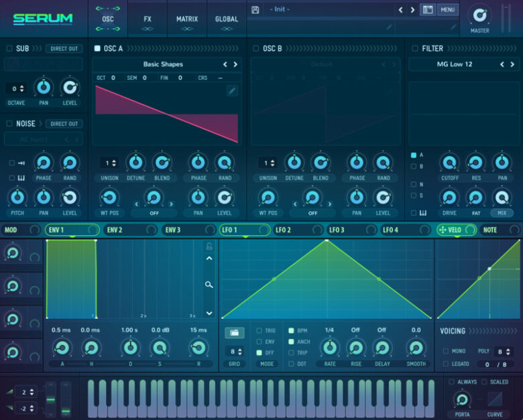This screenshot has height=420, width=523.
Task: Click envelope zoom up chevron
Action: point(209,259)
